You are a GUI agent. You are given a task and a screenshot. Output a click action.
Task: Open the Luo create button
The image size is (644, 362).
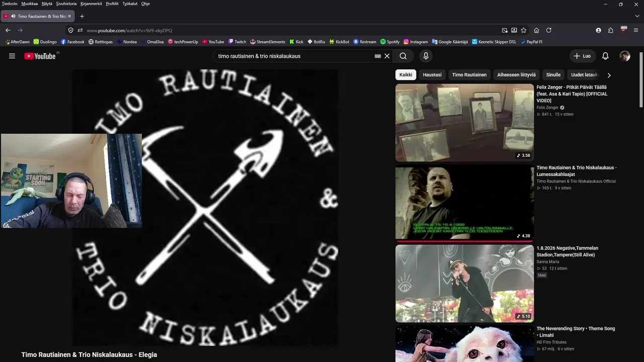(x=583, y=56)
